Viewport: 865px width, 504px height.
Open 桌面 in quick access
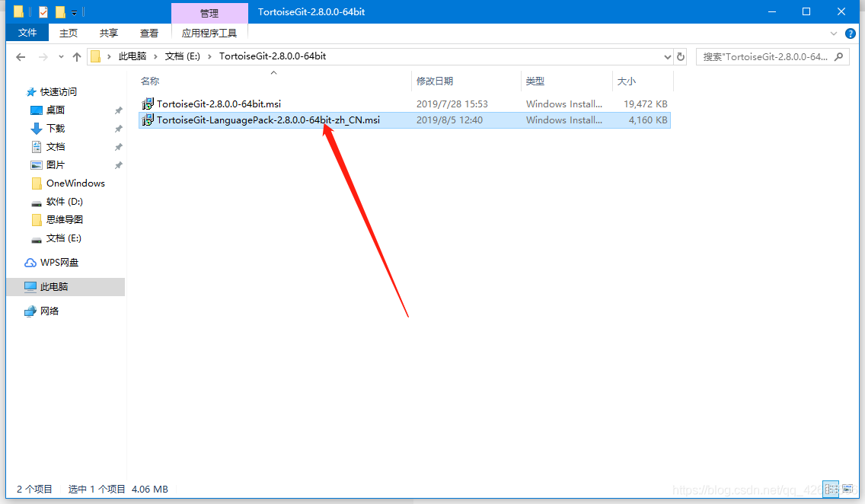pyautogui.click(x=55, y=110)
